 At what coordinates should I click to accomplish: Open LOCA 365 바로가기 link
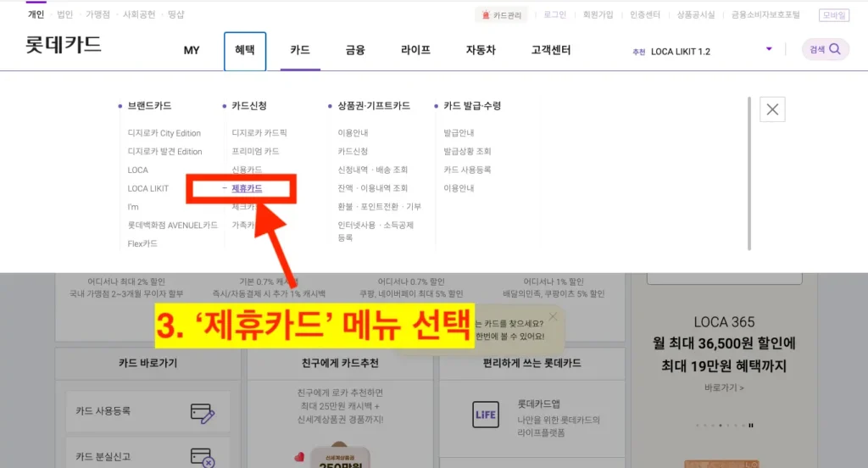(724, 387)
